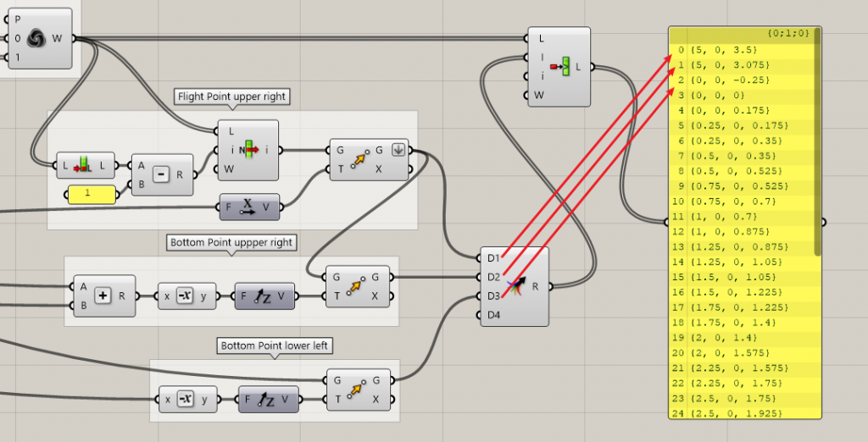
Task: Select the Item Index component icon
Action: tap(248, 151)
